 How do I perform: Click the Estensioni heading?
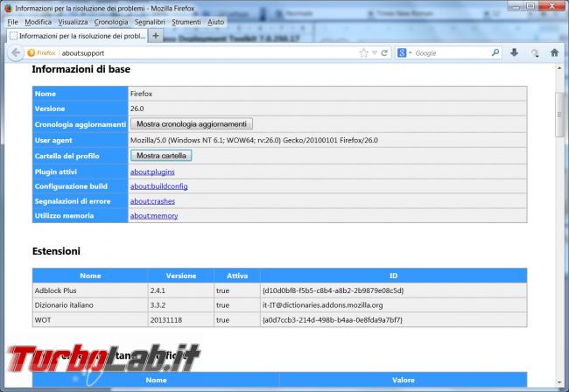click(x=56, y=251)
